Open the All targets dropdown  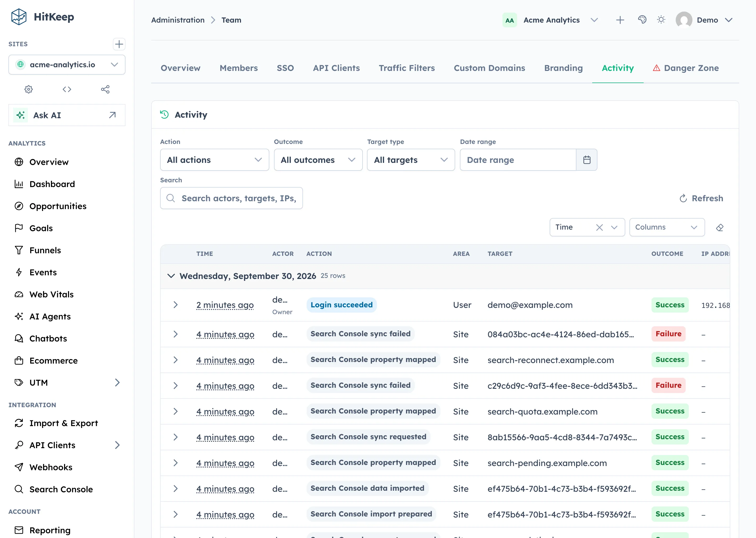tap(411, 160)
